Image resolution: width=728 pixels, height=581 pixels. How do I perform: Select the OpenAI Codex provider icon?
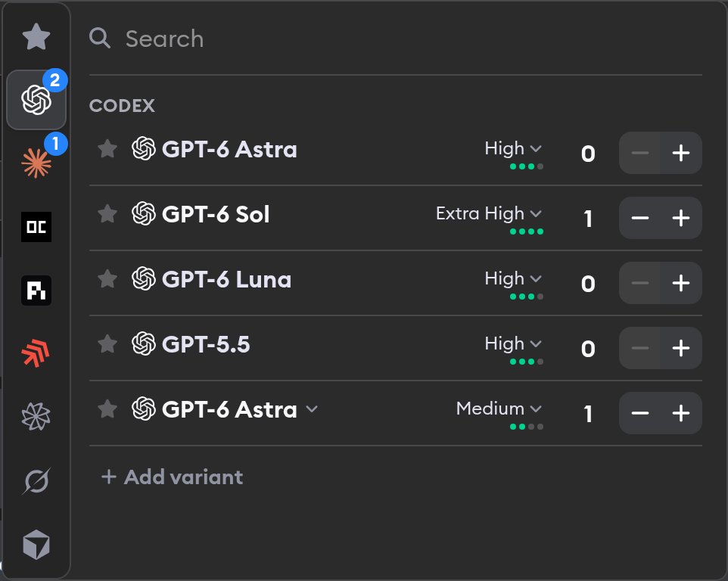click(x=36, y=100)
